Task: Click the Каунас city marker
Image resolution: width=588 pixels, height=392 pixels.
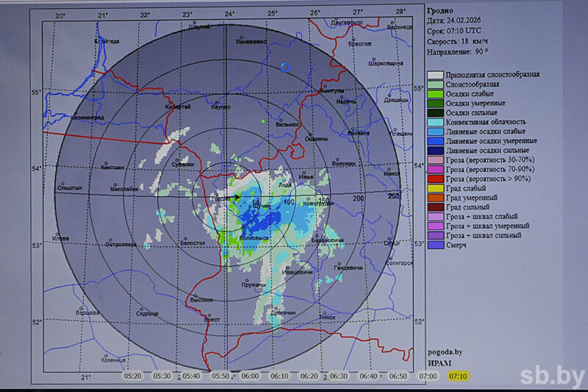Action: 215,102
